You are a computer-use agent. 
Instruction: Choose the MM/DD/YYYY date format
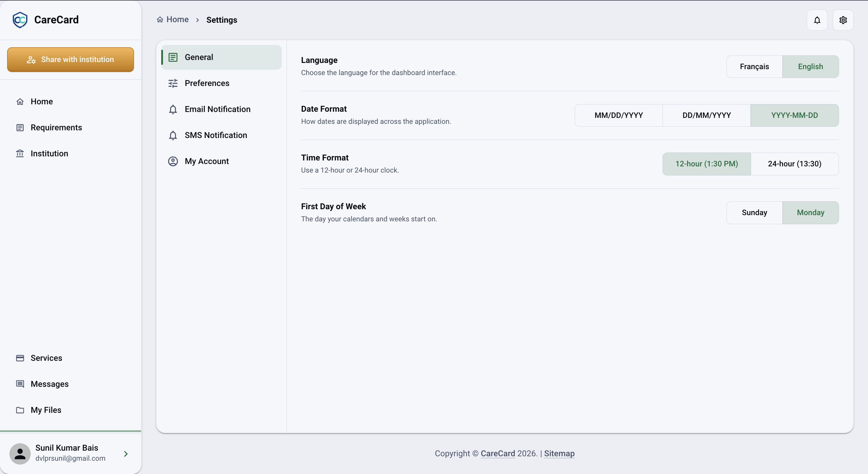(618, 115)
